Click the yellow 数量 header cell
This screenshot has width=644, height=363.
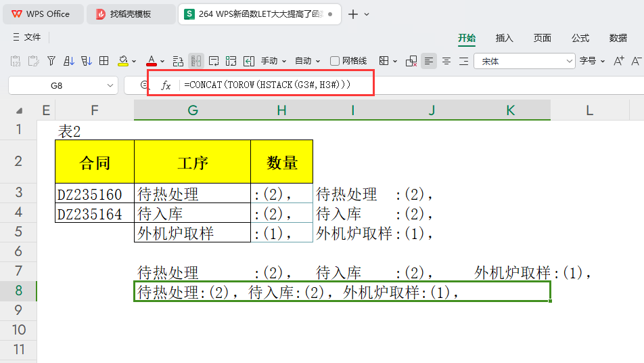(281, 162)
